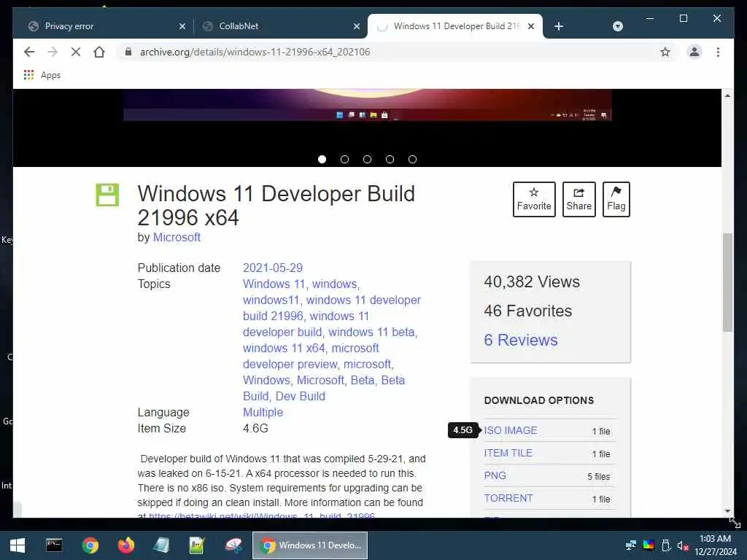The width and height of the screenshot is (747, 560).
Task: Select the fifth carousel dot
Action: pos(413,160)
